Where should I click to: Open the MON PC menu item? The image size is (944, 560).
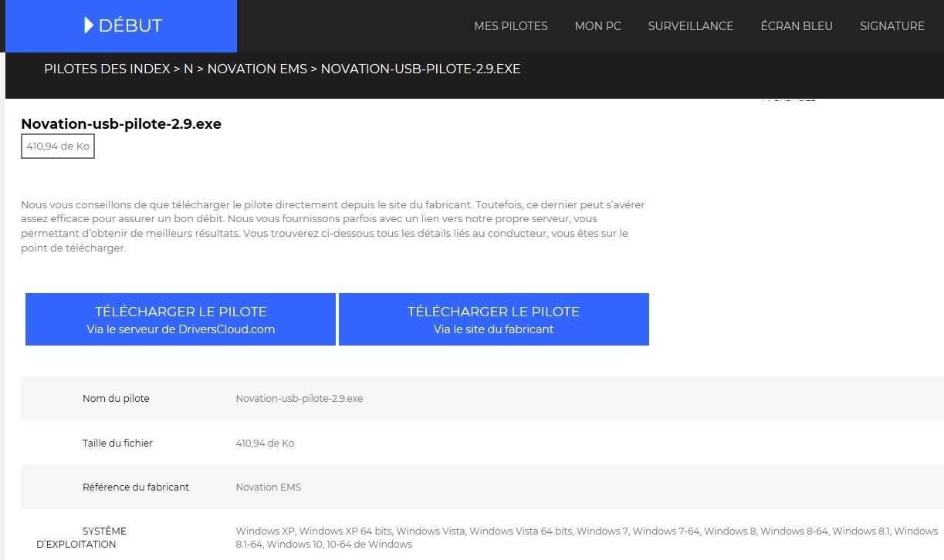coord(598,26)
